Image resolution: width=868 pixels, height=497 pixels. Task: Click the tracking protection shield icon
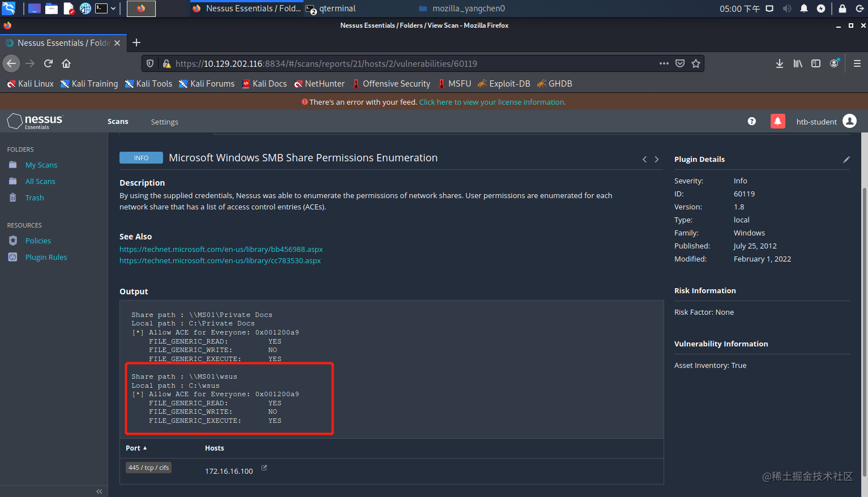[x=150, y=63]
